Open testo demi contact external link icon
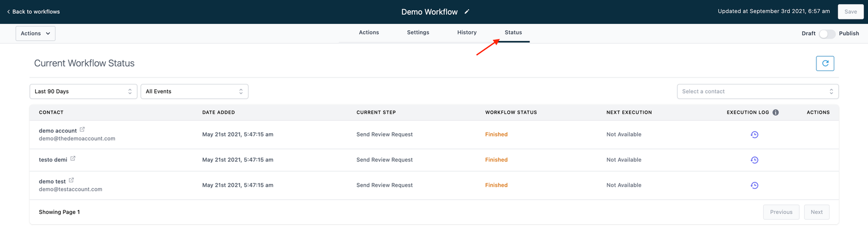The height and width of the screenshot is (229, 868). tap(73, 159)
